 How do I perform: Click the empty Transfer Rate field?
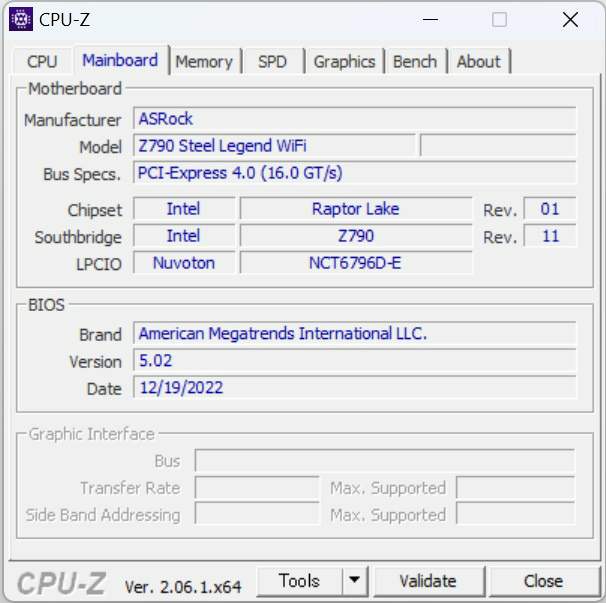point(257,487)
